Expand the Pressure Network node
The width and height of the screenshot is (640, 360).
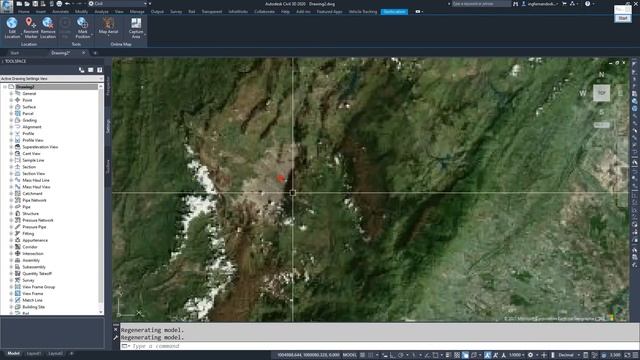tap(11, 220)
